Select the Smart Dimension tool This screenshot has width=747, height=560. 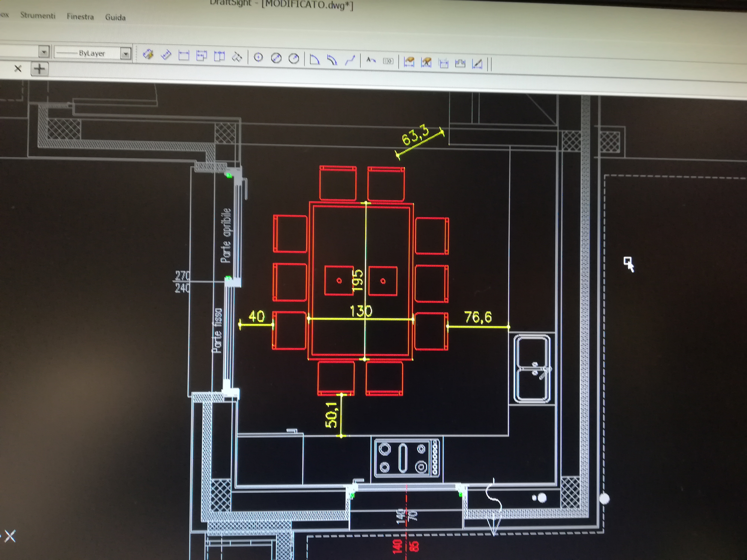[x=148, y=54]
